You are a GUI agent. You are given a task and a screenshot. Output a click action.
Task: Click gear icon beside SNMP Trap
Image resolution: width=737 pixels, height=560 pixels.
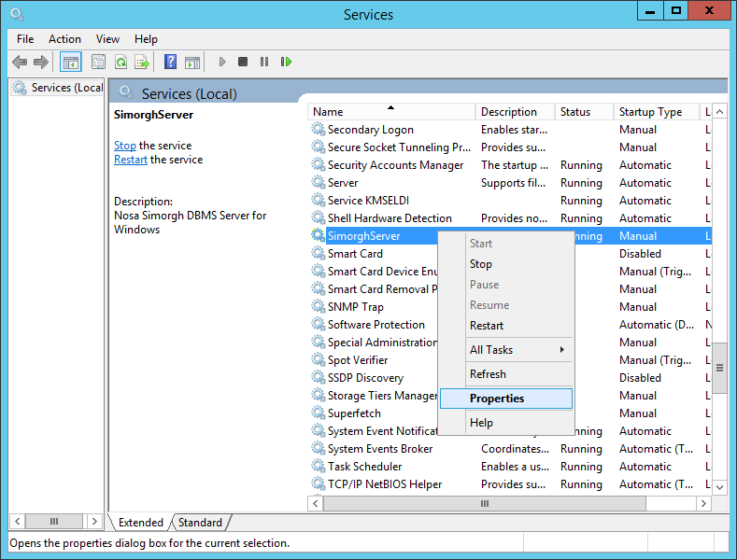(319, 306)
